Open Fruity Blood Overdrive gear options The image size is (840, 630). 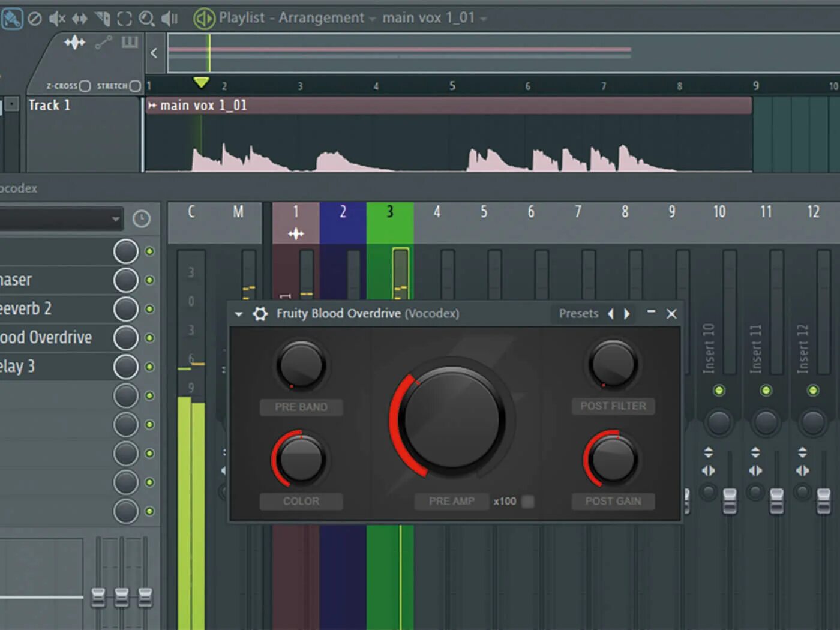tap(260, 313)
